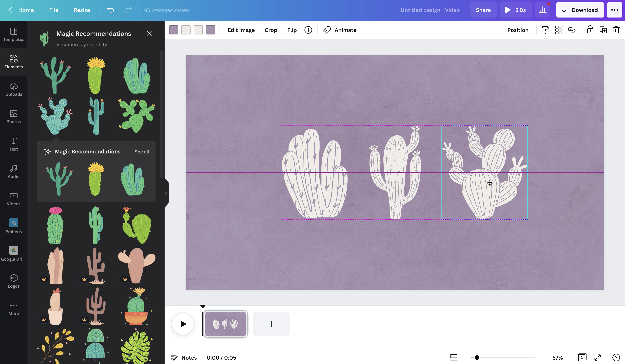Open the File menu
This screenshot has width=625, height=364.
click(x=54, y=10)
